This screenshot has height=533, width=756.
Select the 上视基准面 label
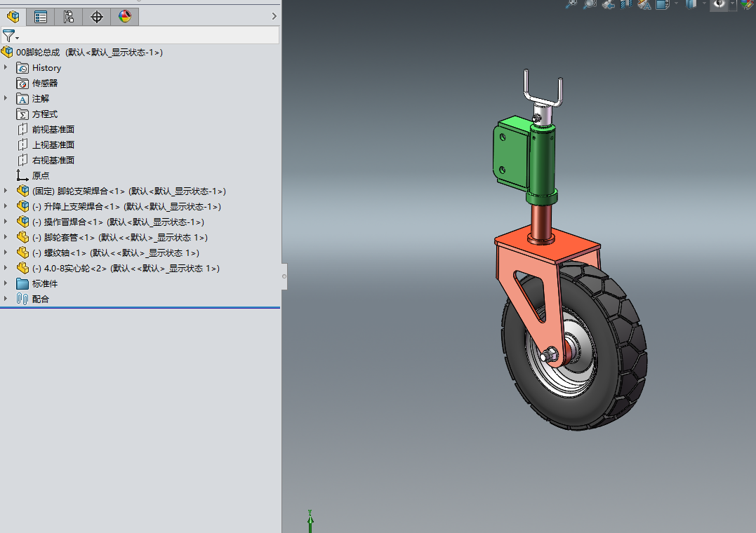click(x=53, y=145)
